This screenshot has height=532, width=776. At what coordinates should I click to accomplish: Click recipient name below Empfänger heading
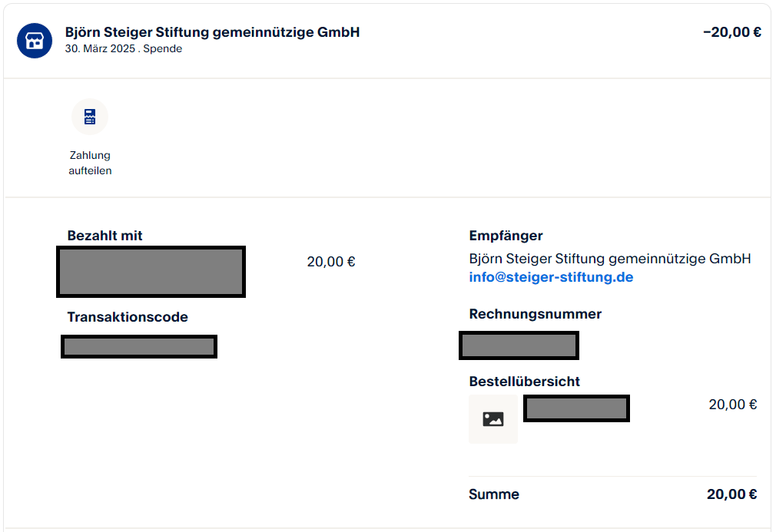point(609,258)
